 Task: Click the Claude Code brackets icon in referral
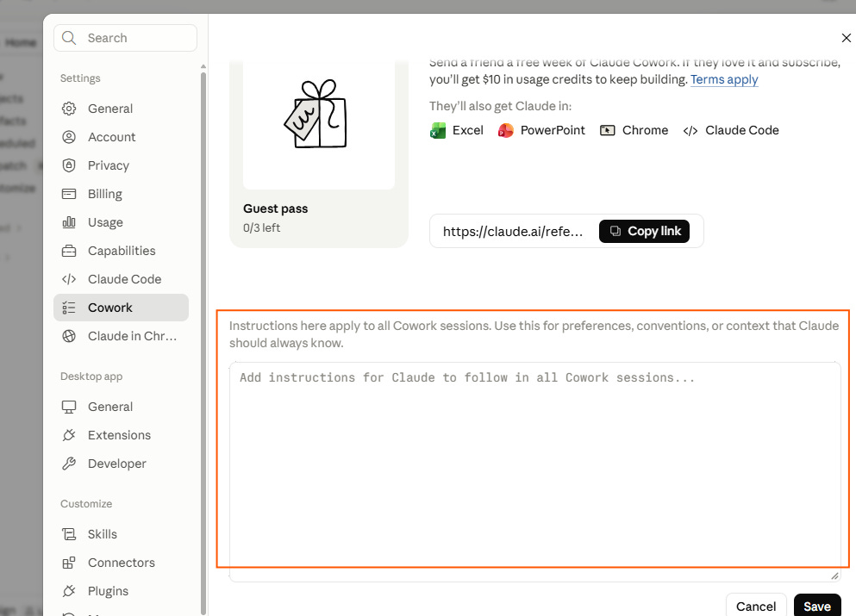pyautogui.click(x=690, y=131)
